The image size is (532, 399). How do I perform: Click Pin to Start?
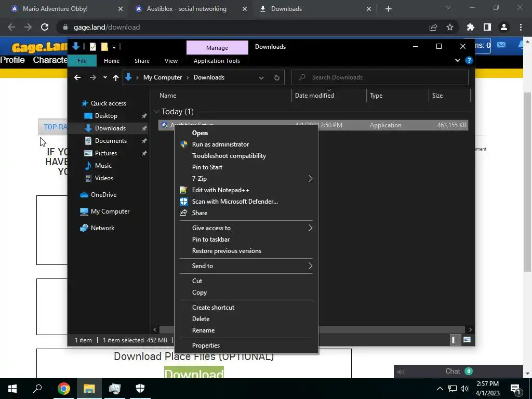point(246,167)
